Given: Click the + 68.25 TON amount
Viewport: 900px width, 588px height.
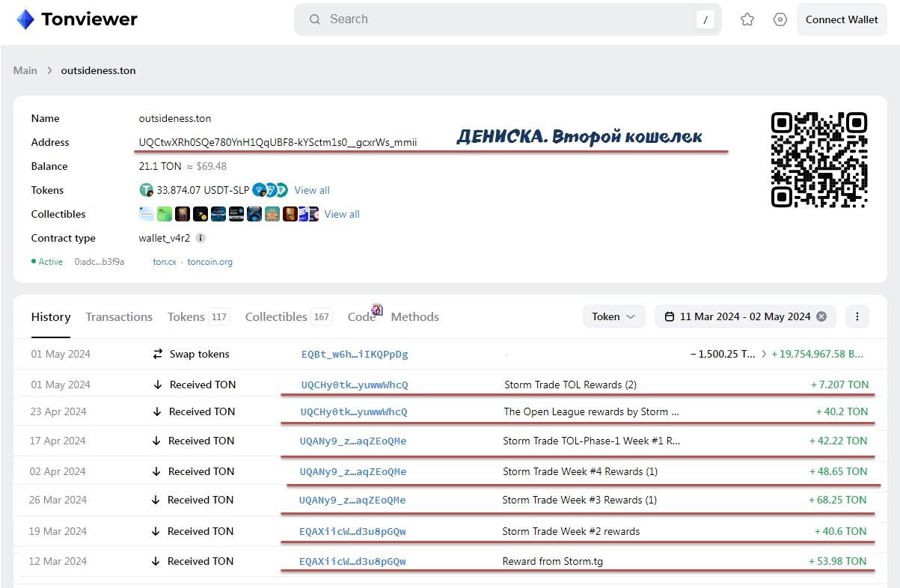Looking at the screenshot, I should pyautogui.click(x=838, y=500).
